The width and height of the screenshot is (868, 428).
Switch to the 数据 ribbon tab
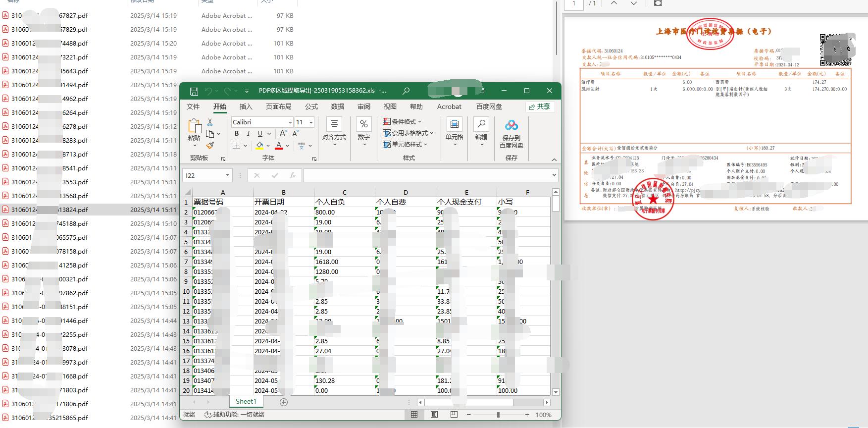tap(338, 107)
